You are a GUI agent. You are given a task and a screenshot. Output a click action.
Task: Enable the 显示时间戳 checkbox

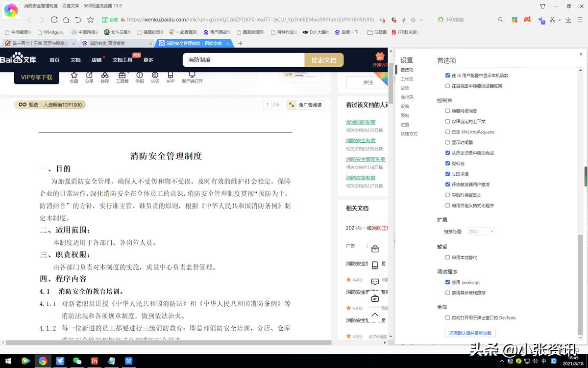tap(447, 142)
